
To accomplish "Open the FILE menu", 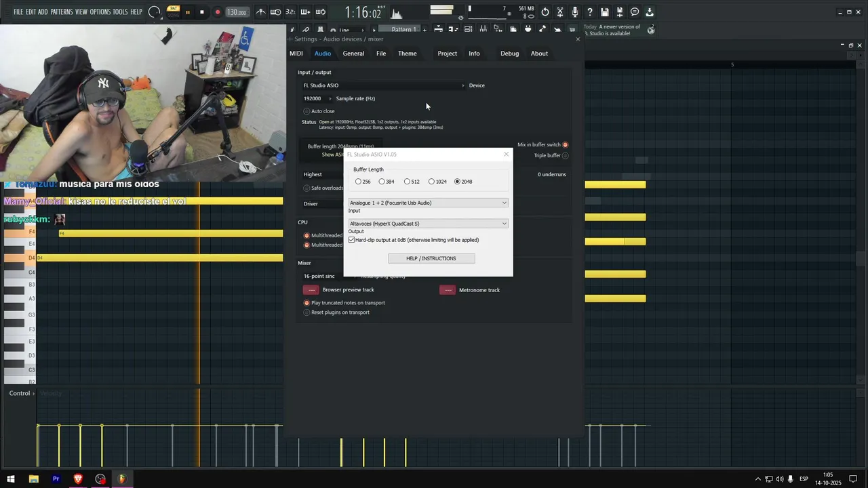I will click(18, 12).
